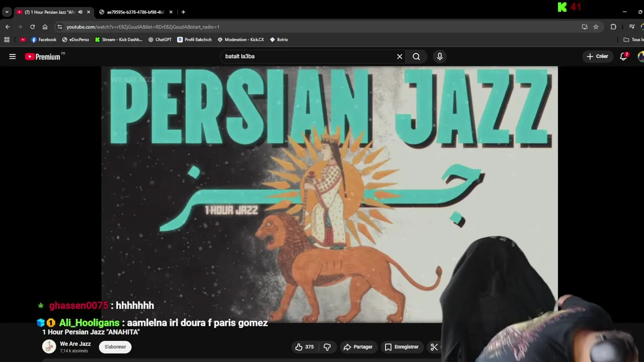Screen dimensions: 644x362
Task: Expand the Tous les favoris folder
Action: [x=633, y=40]
